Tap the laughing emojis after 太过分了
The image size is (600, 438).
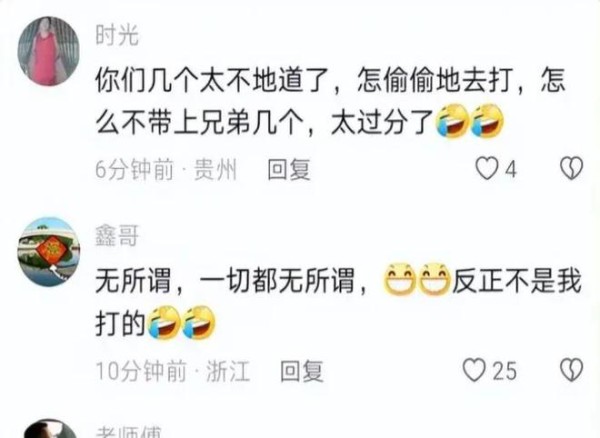470,120
